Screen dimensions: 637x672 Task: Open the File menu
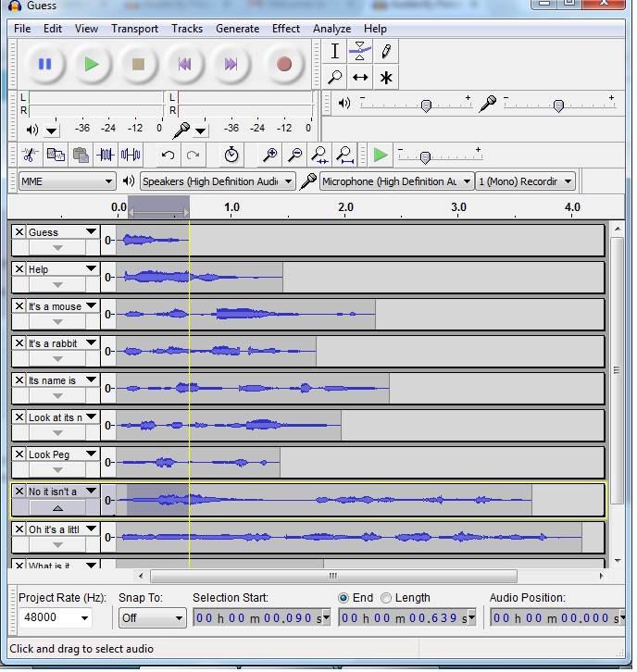coord(22,29)
